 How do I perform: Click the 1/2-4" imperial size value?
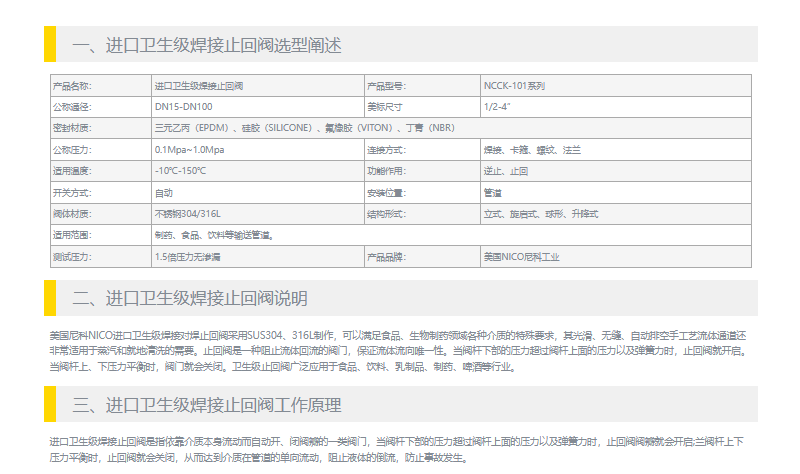pos(497,106)
